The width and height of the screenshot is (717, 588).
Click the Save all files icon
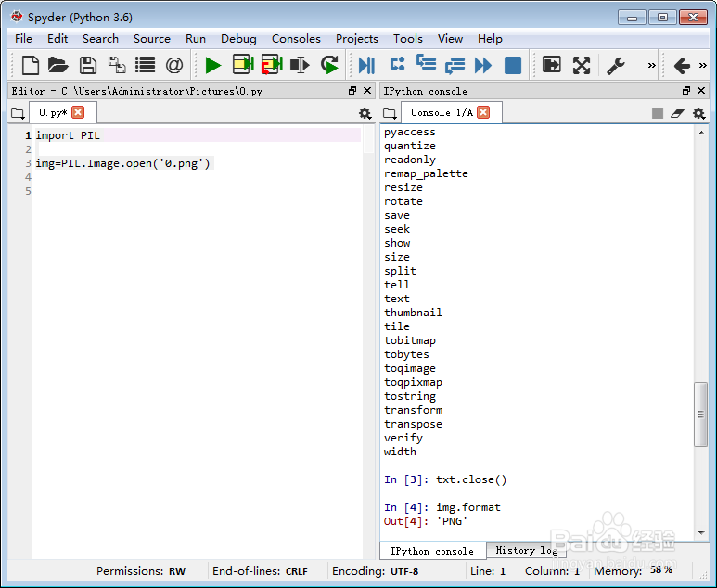(117, 65)
